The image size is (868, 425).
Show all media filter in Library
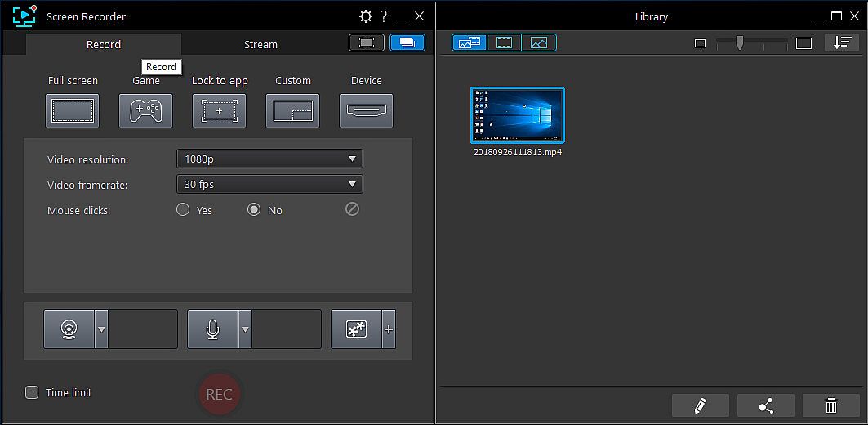pyautogui.click(x=470, y=42)
